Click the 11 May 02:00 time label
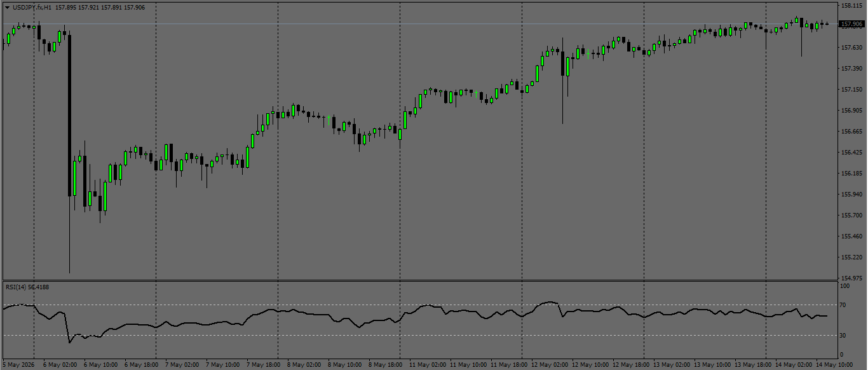 pos(427,365)
